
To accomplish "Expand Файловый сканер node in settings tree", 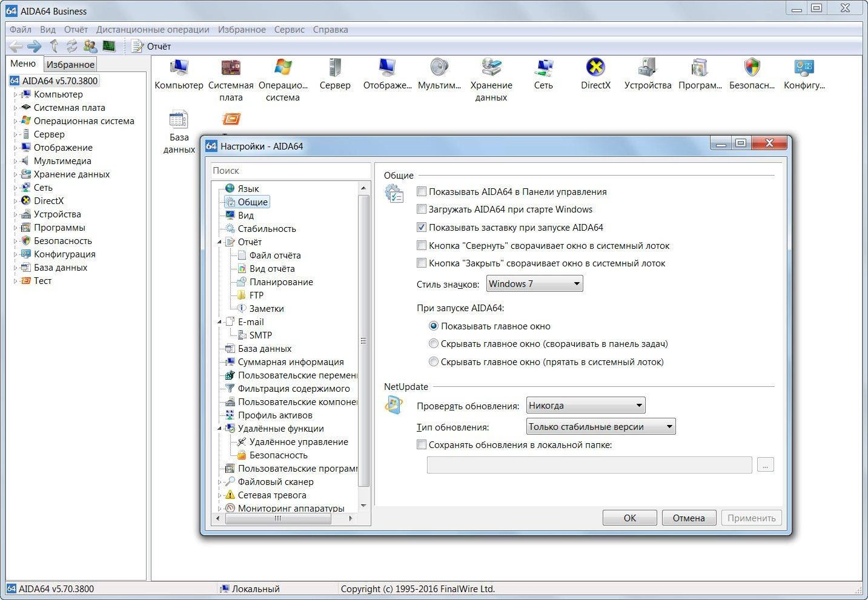I will [220, 481].
